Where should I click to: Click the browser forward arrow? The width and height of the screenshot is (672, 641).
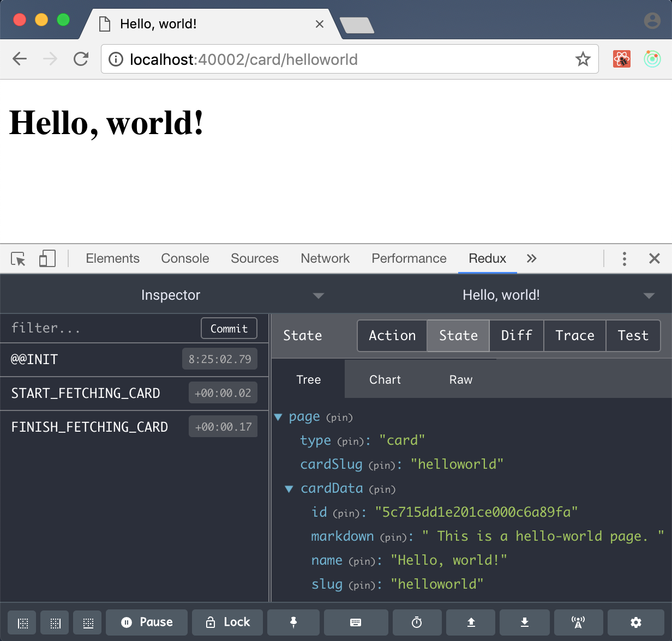[50, 59]
